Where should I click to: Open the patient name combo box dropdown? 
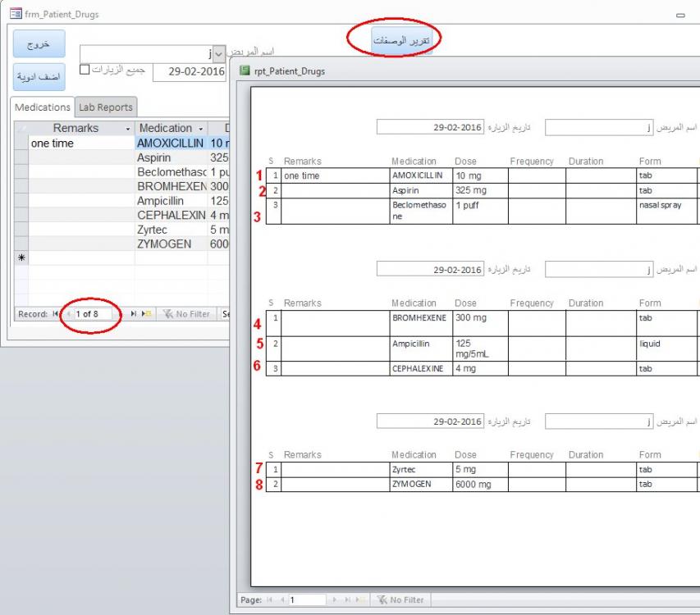coord(219,54)
